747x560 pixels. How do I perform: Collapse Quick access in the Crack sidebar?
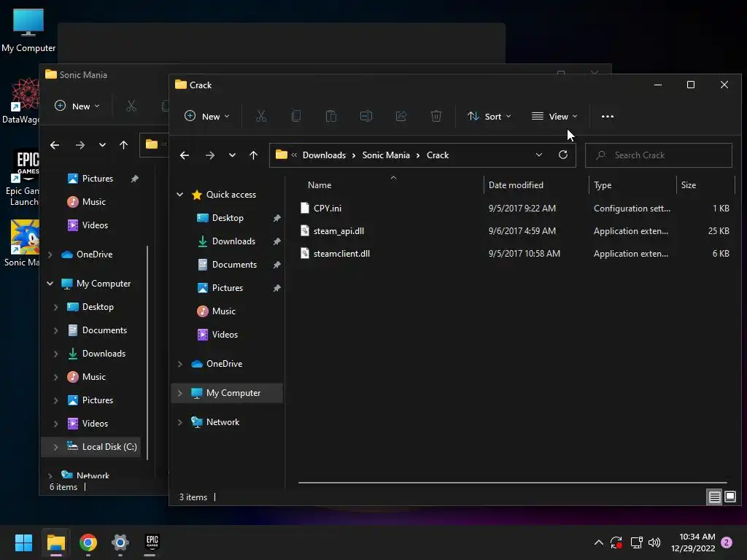click(x=180, y=194)
